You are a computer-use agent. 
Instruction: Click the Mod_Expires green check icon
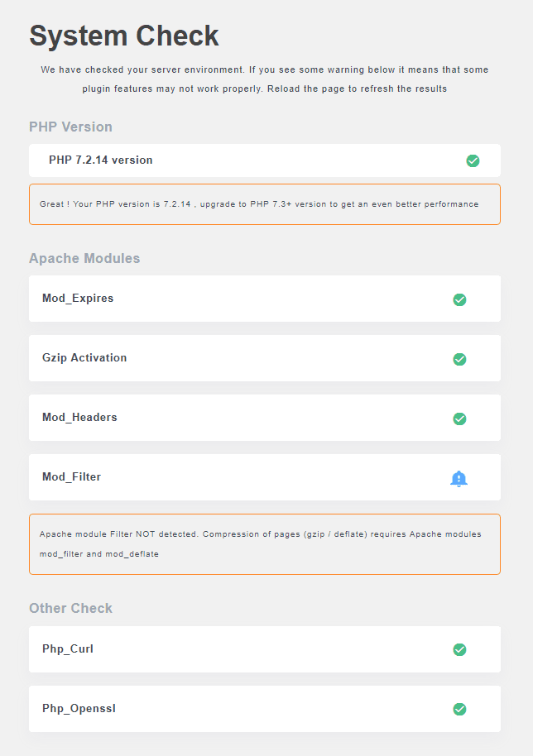coord(459,299)
